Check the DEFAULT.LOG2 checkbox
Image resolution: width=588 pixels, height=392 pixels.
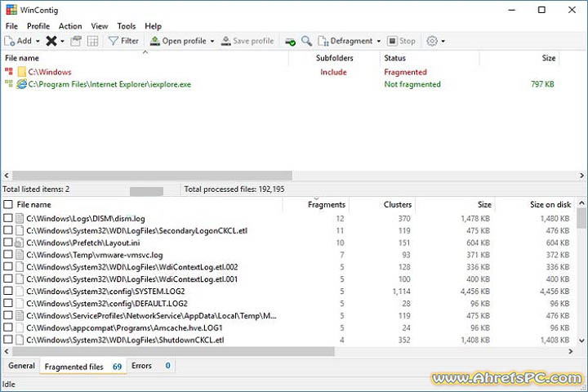(x=8, y=303)
